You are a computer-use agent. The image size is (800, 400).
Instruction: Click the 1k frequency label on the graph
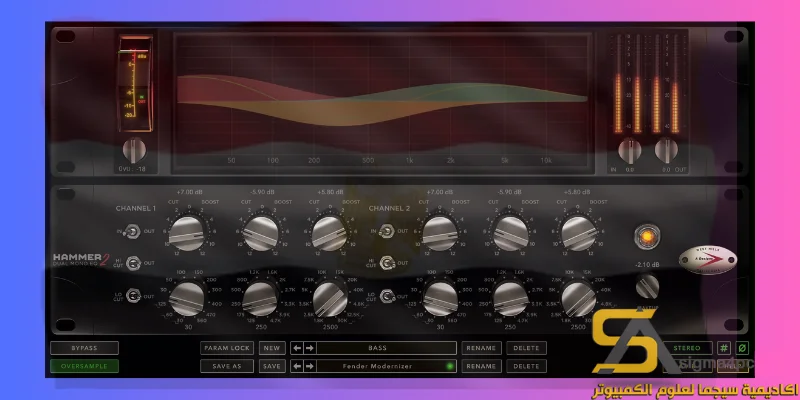(409, 160)
